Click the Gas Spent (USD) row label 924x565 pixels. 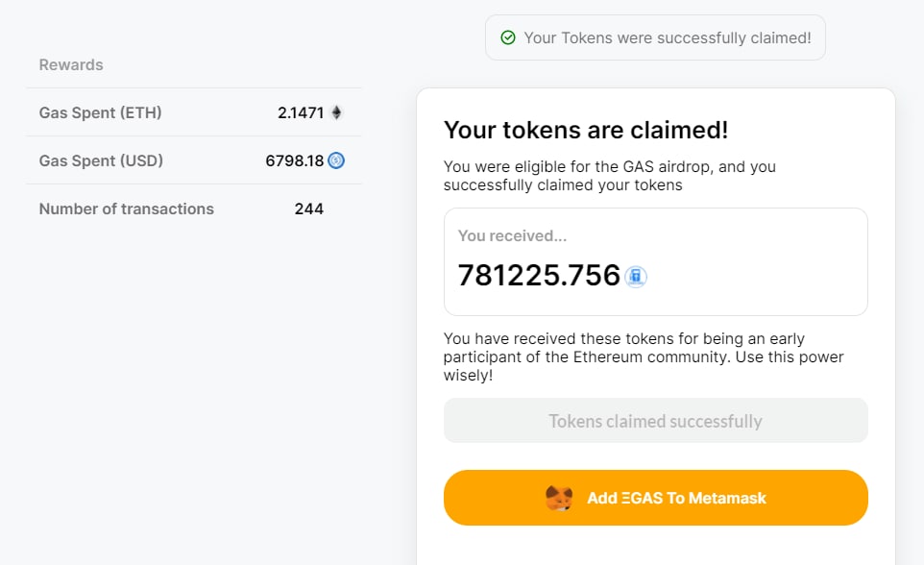(101, 160)
